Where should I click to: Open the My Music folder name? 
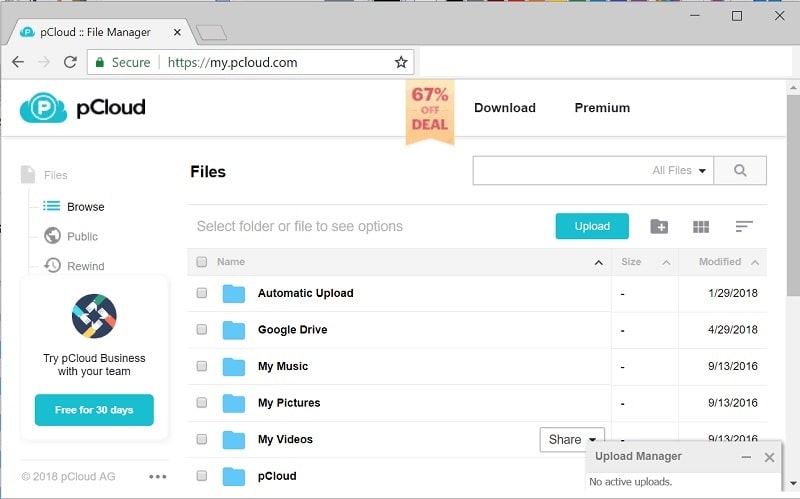tap(283, 366)
